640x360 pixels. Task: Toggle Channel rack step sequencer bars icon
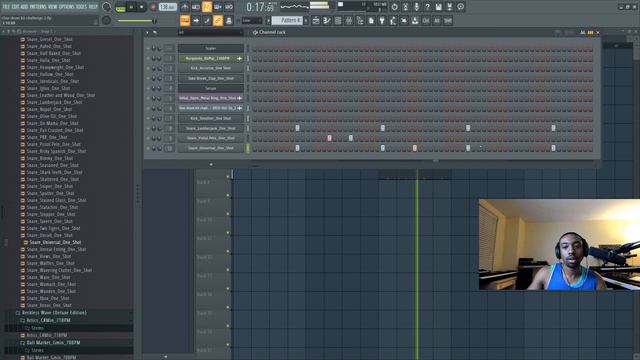[590, 32]
